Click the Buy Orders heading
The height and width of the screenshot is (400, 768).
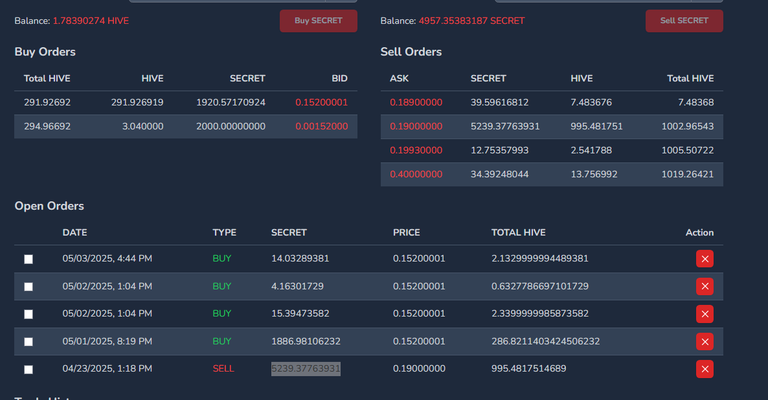[45, 52]
